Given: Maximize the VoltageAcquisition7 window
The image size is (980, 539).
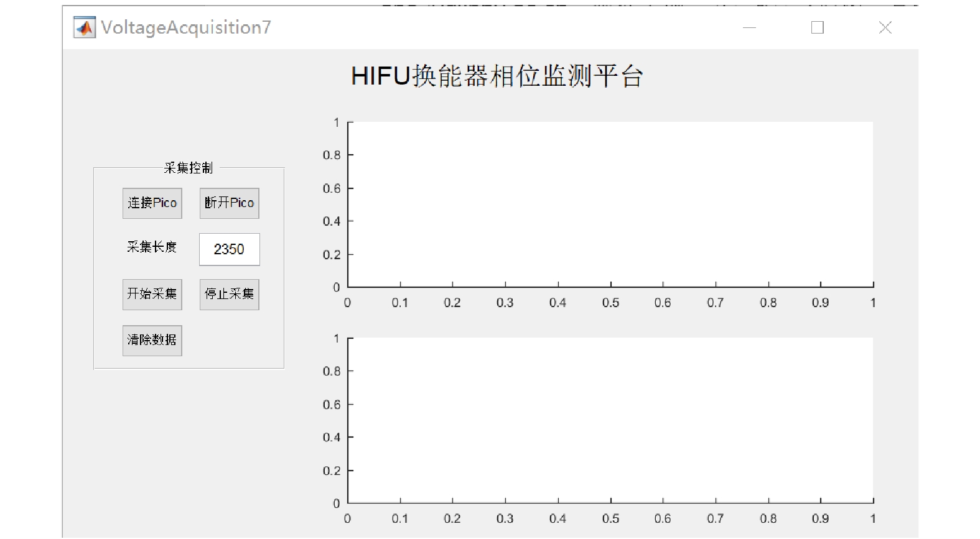Looking at the screenshot, I should coord(817,27).
